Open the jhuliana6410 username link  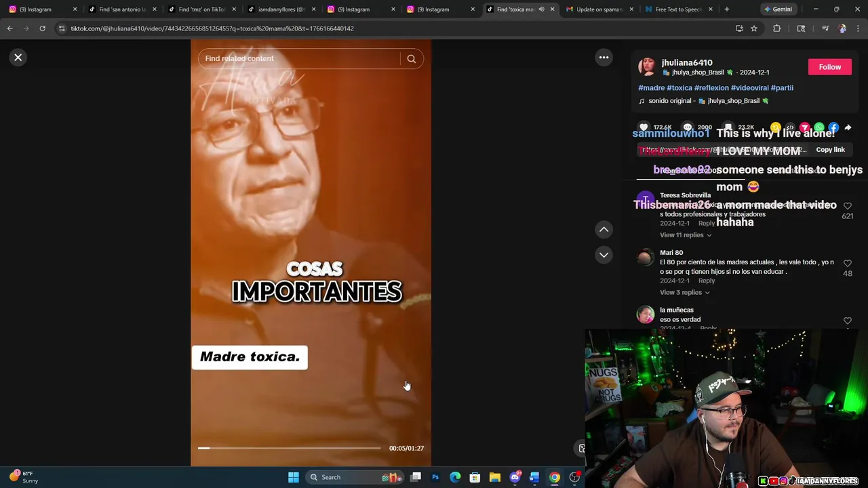687,62
